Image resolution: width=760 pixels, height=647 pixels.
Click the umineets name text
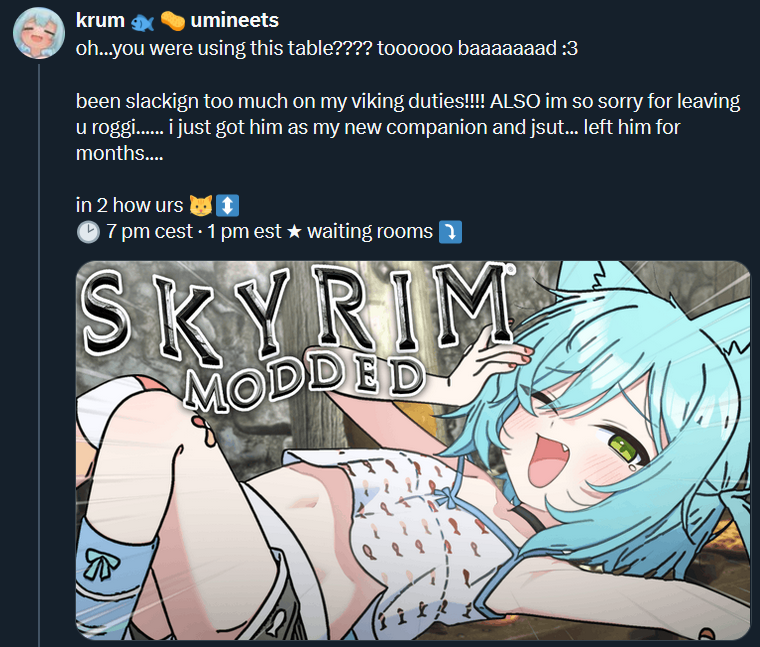pos(235,20)
